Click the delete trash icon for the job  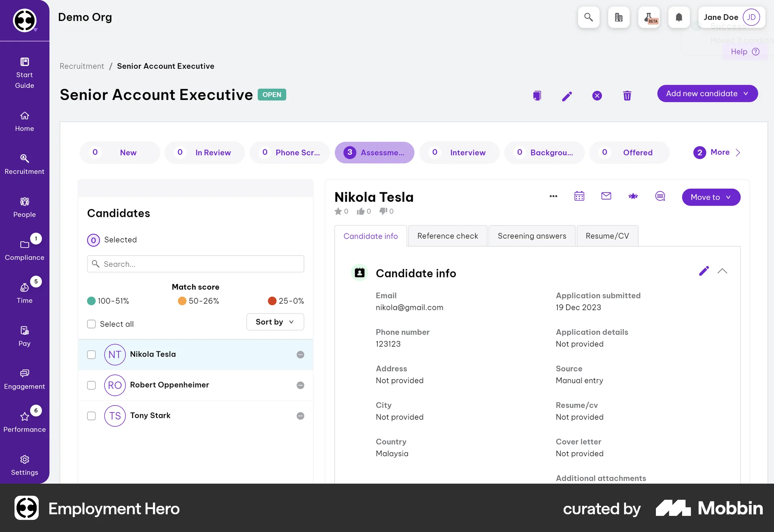[627, 96]
